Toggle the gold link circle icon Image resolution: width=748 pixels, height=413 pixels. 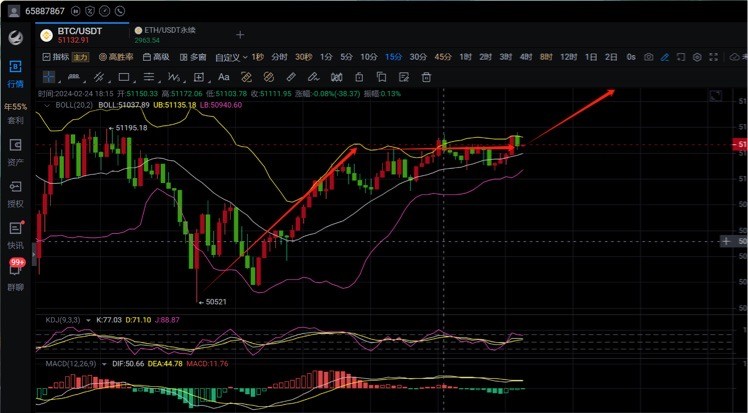(269, 77)
